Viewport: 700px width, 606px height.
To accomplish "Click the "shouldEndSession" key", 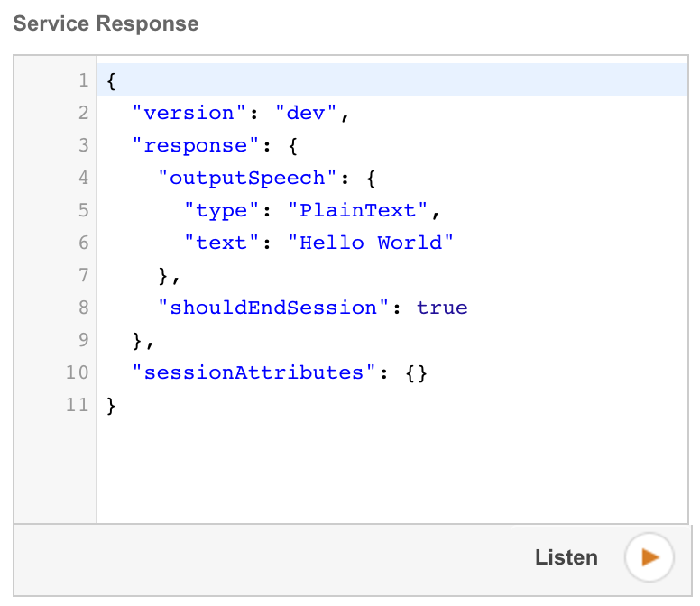I will 273,308.
